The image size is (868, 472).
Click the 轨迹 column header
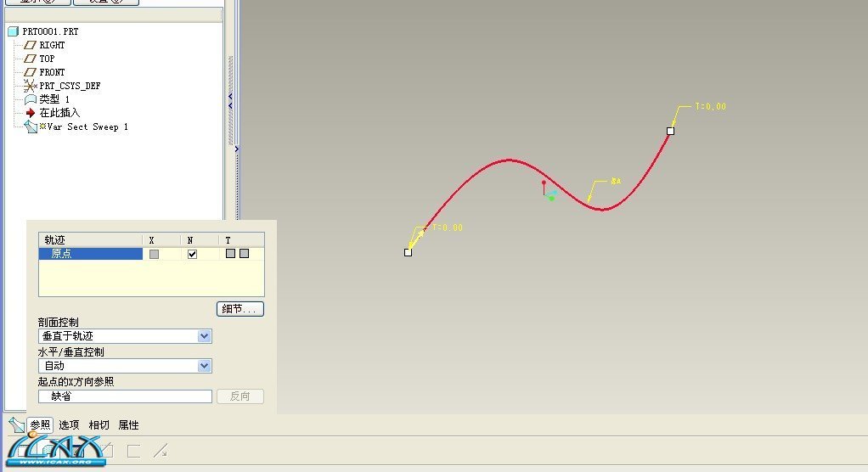[90, 239]
